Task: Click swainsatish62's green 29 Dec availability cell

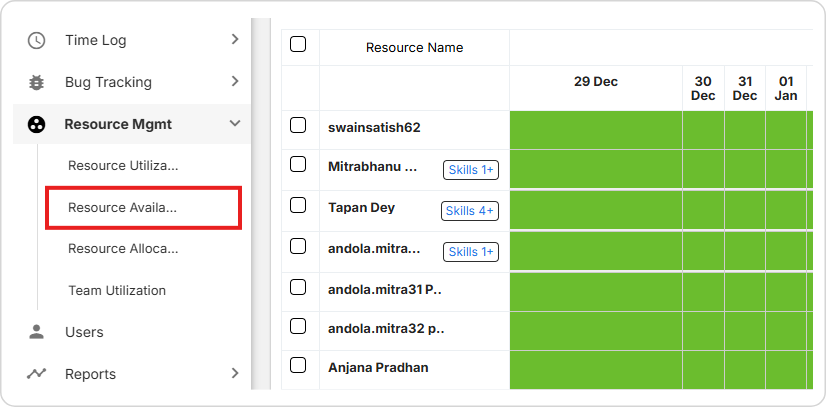Action: coord(596,130)
